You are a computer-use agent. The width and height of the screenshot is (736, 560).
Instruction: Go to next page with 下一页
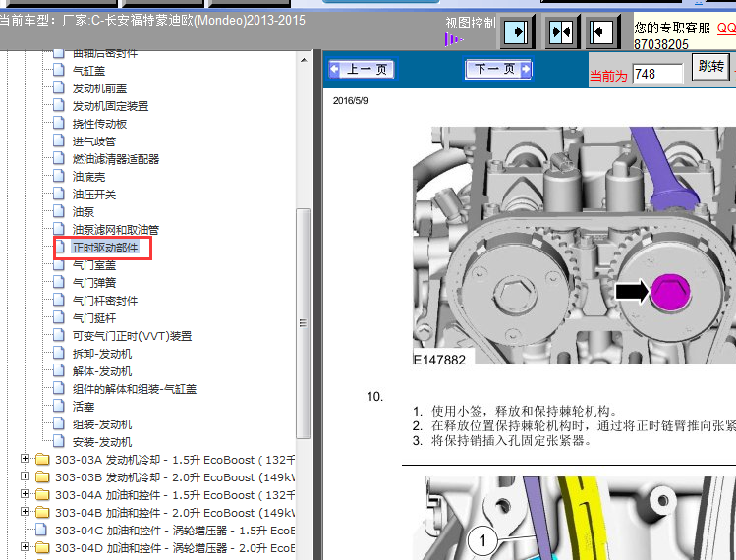(x=498, y=69)
